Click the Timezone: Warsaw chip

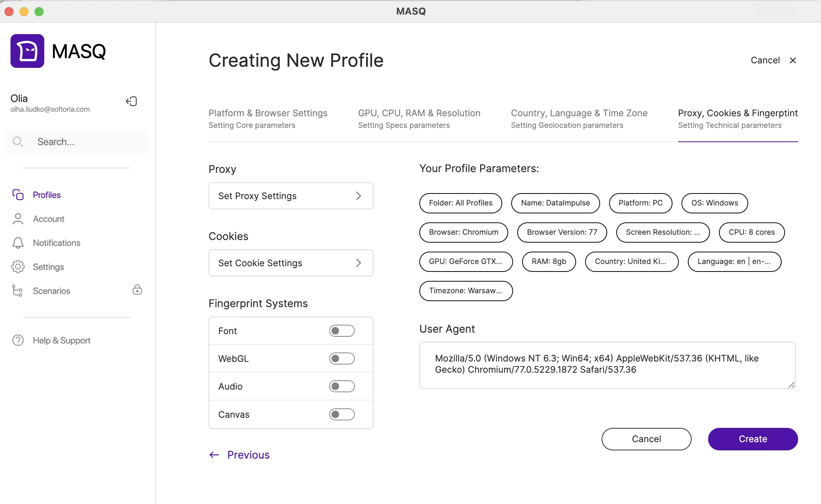466,291
